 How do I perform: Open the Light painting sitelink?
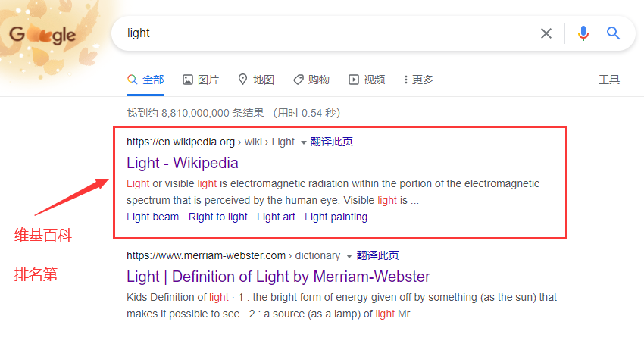click(336, 217)
